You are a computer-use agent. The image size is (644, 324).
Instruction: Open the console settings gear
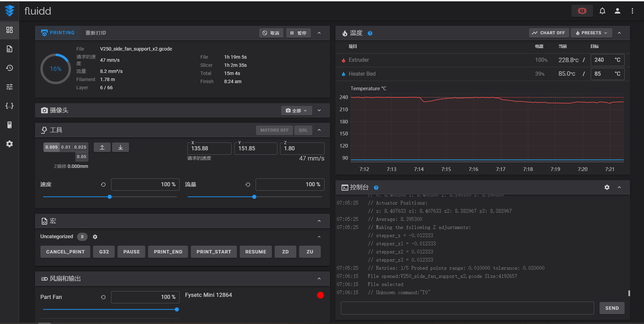(x=607, y=187)
